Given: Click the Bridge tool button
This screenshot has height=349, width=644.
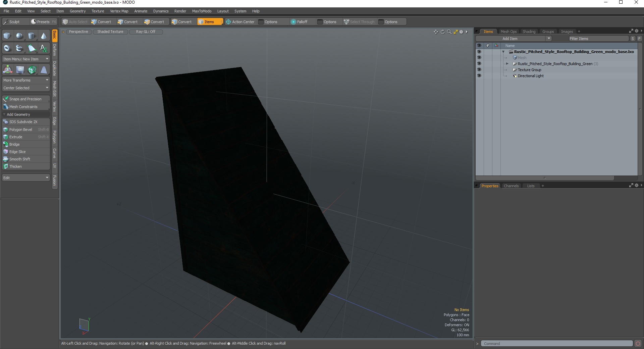Looking at the screenshot, I should [26, 144].
